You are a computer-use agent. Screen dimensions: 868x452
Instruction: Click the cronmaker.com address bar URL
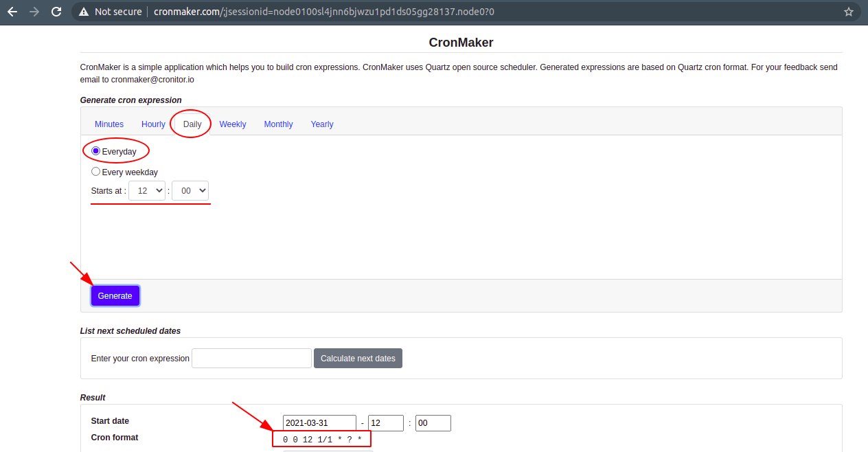(x=324, y=12)
